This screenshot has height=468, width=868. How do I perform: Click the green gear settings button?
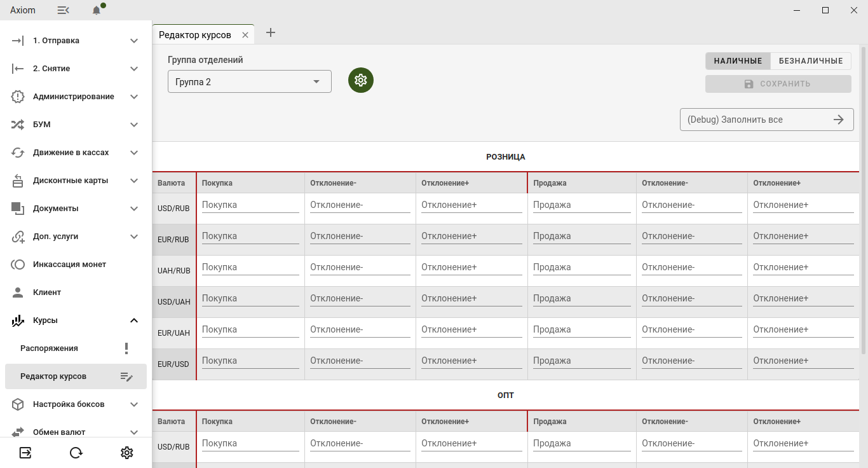point(361,80)
